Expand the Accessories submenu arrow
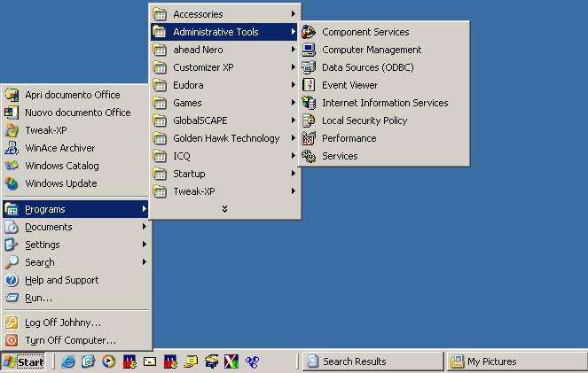This screenshot has height=373, width=588. pyautogui.click(x=293, y=14)
